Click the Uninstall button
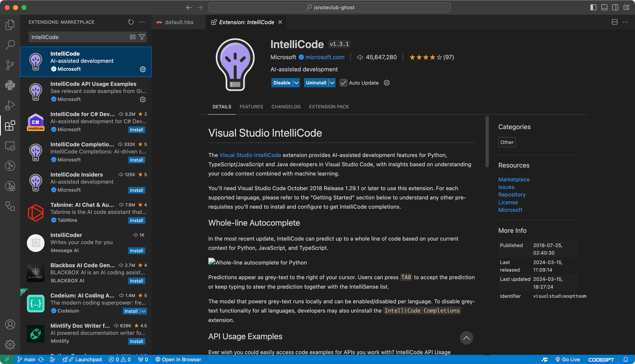The width and height of the screenshot is (635, 364). [316, 83]
